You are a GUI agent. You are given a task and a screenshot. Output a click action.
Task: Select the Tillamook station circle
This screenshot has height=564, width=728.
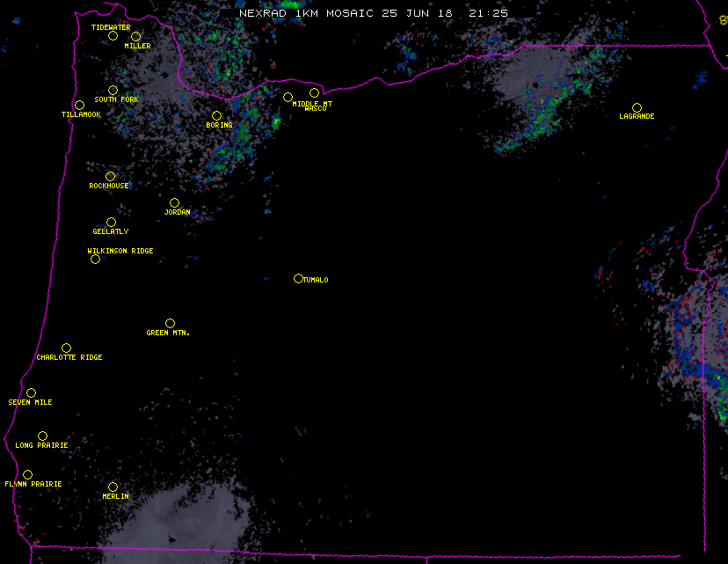click(79, 106)
